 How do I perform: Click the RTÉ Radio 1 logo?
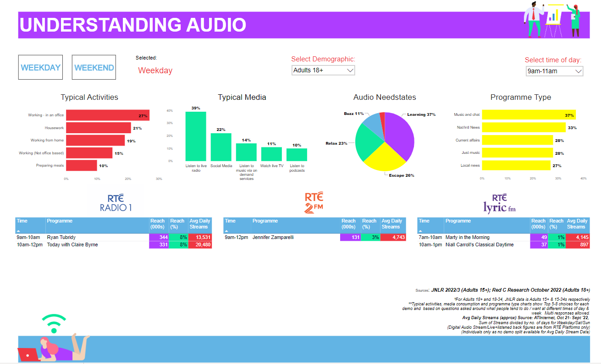coord(116,200)
